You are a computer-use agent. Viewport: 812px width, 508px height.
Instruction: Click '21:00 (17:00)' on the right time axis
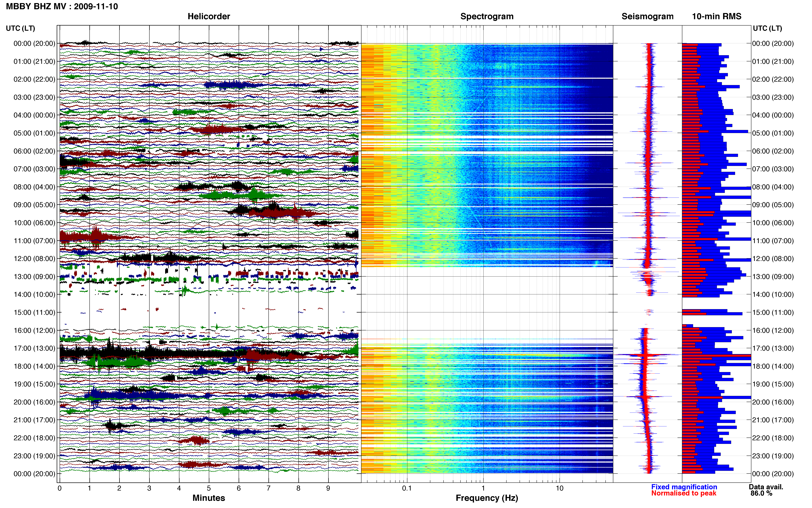(x=773, y=420)
